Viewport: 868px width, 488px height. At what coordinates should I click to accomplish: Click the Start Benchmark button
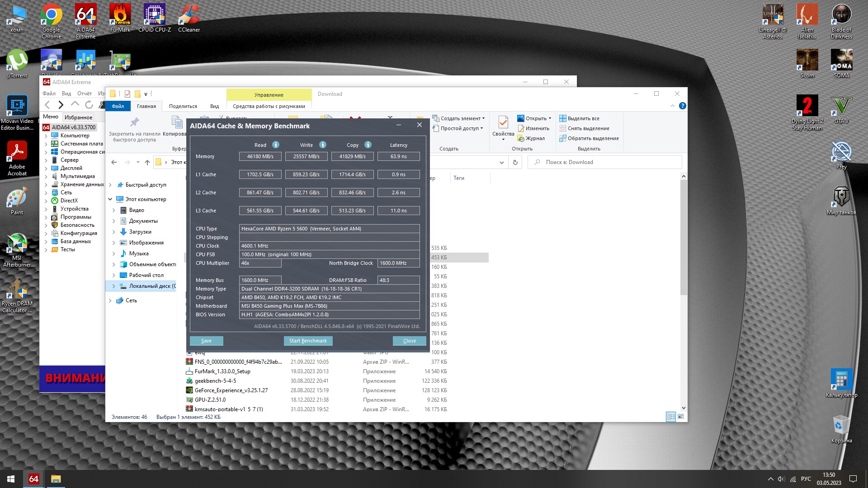[x=308, y=341]
